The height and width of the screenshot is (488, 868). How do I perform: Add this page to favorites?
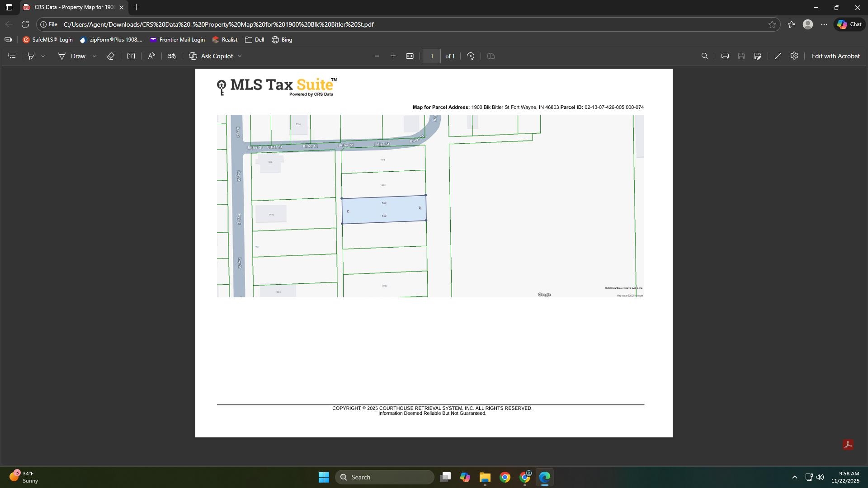coord(772,24)
